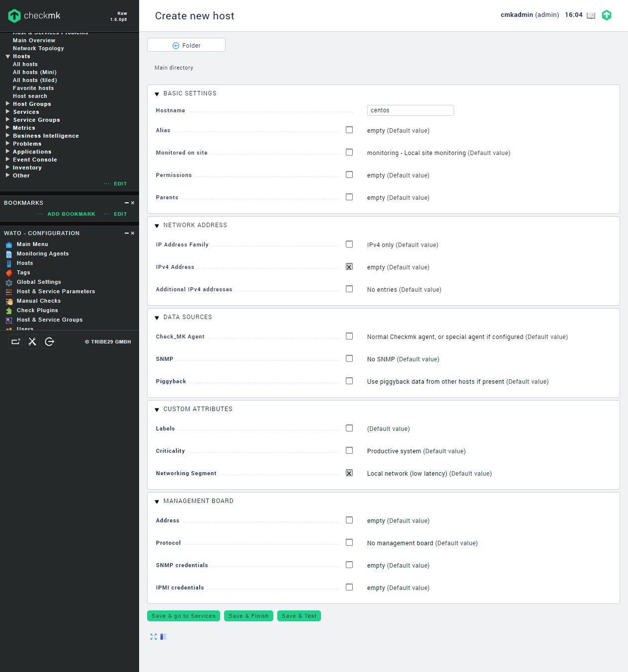Open Monitoring Agents in WATO menu

(43, 253)
